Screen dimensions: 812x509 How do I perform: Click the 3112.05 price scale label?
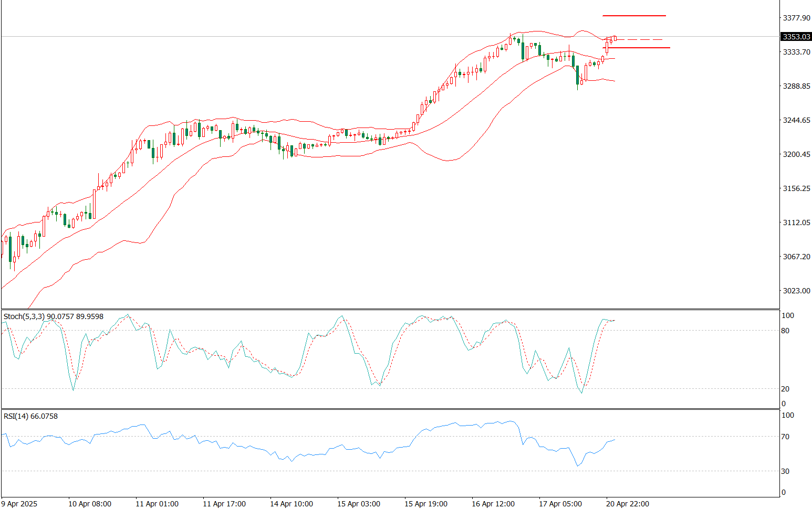pyautogui.click(x=796, y=222)
